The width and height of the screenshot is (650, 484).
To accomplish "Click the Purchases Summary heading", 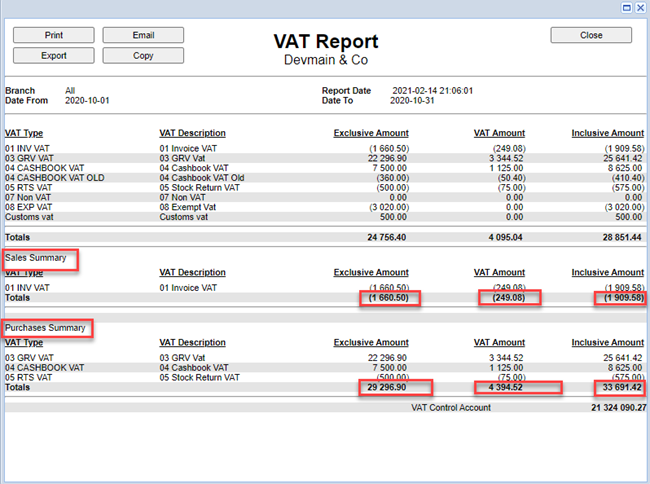I will pyautogui.click(x=46, y=328).
